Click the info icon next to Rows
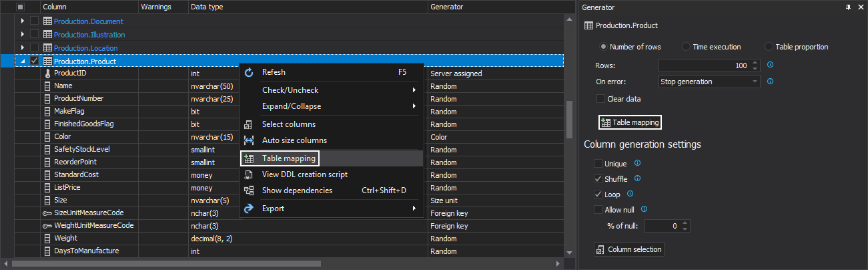This screenshot has height=270, width=868. coord(770,65)
